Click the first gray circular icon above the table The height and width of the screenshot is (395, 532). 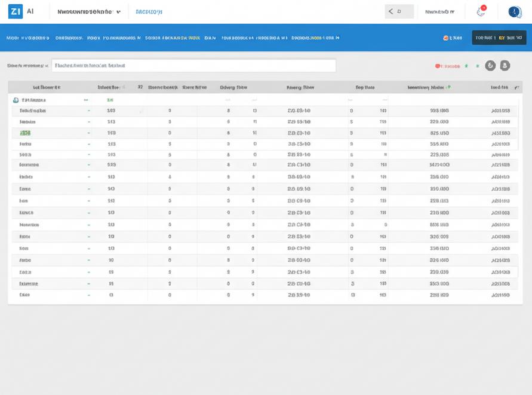point(490,66)
